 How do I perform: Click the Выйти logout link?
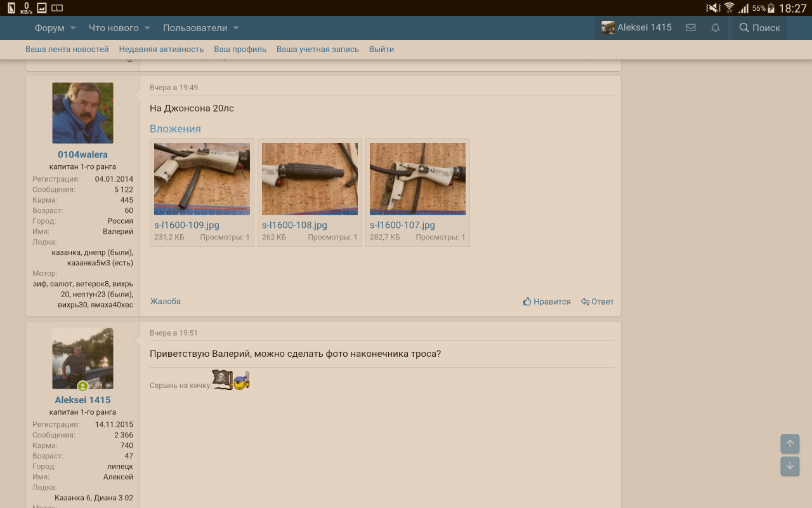click(381, 49)
